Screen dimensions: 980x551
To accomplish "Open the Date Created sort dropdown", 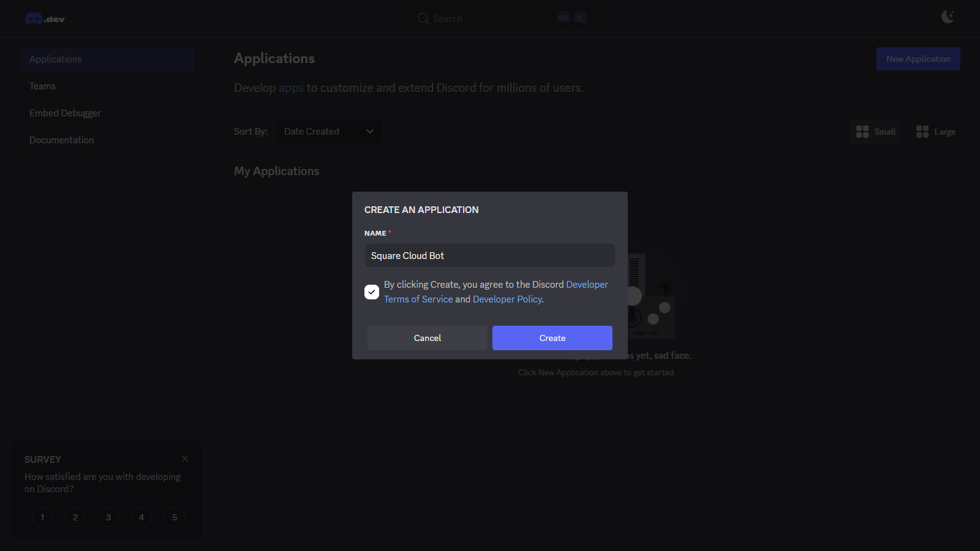I will pyautogui.click(x=329, y=132).
